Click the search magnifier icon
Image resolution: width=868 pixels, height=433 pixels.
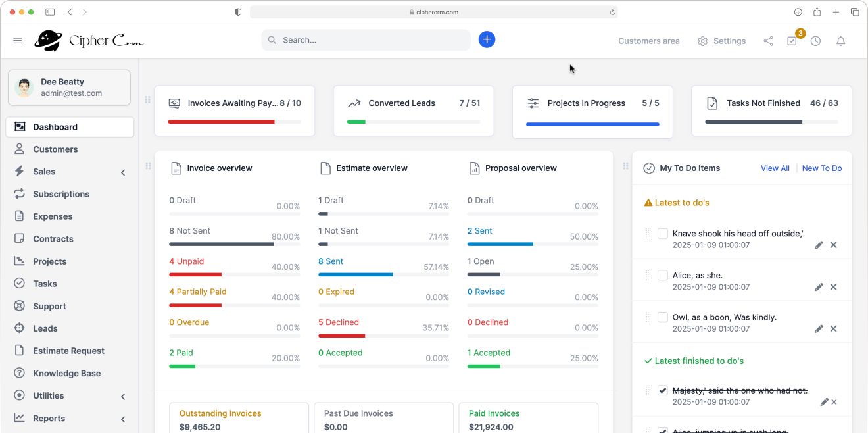272,40
